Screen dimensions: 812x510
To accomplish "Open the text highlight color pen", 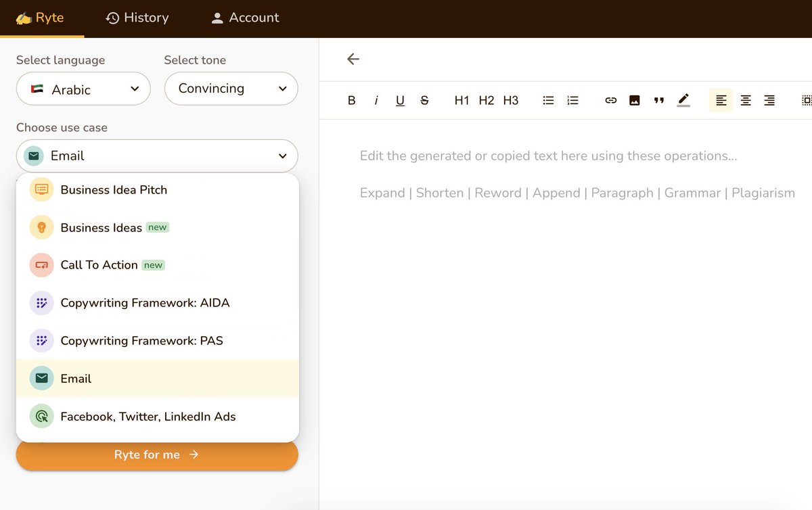I will click(683, 100).
